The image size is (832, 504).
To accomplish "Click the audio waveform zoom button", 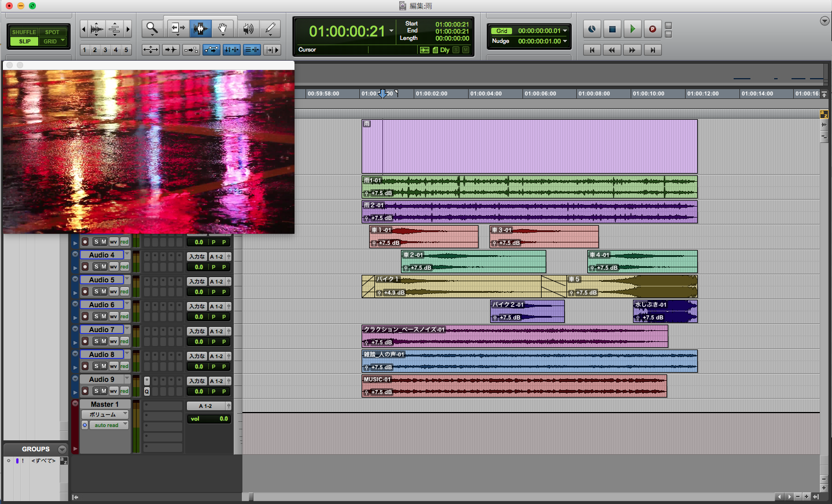I will (97, 28).
